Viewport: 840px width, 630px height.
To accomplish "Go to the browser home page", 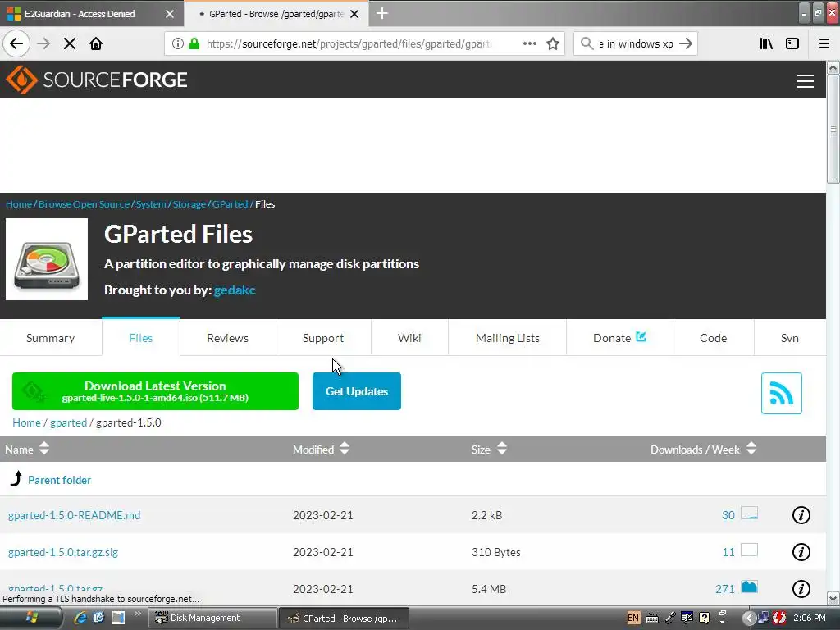I will click(x=96, y=43).
